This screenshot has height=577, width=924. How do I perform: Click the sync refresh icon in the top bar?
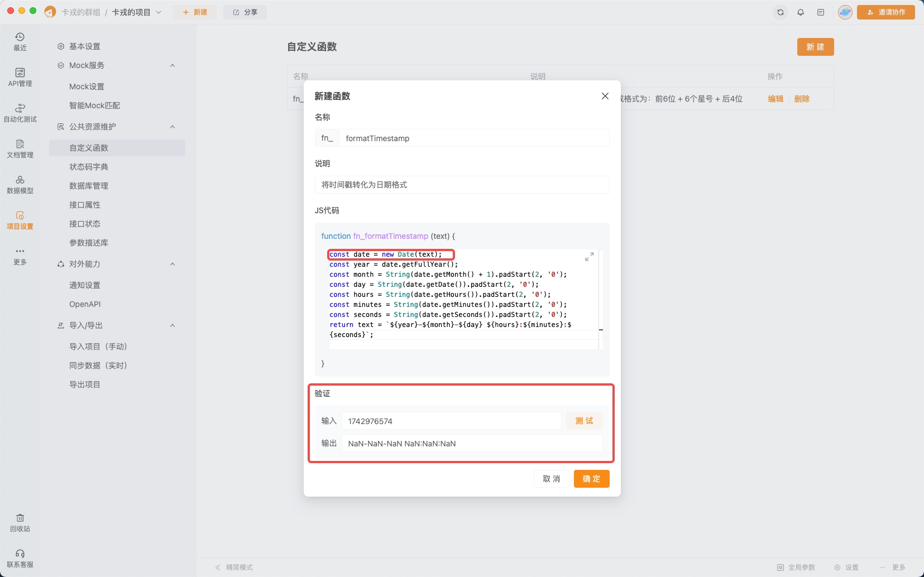[780, 12]
